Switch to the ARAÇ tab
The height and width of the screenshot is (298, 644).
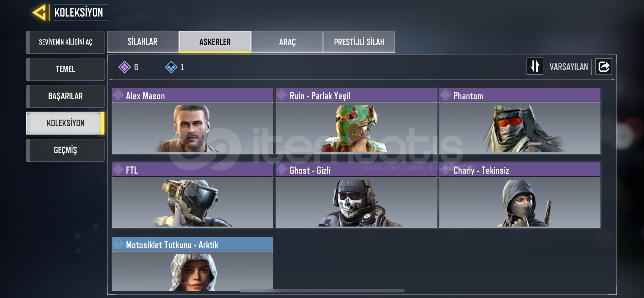point(287,42)
